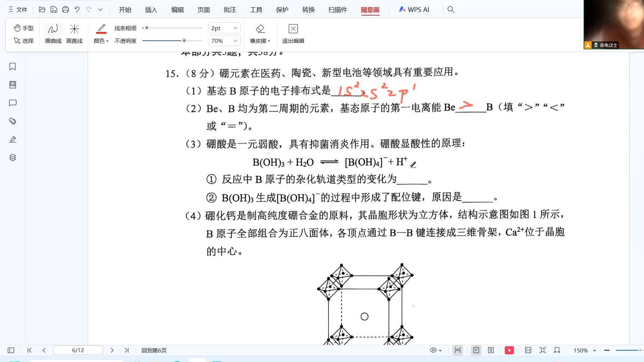Redo the last action
Viewport: 644px width, 362px height.
89,9
